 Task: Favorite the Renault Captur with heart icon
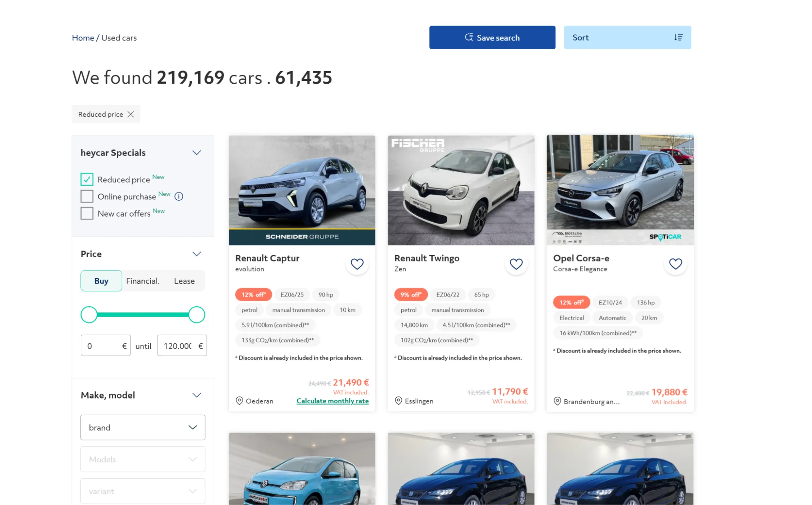point(357,264)
